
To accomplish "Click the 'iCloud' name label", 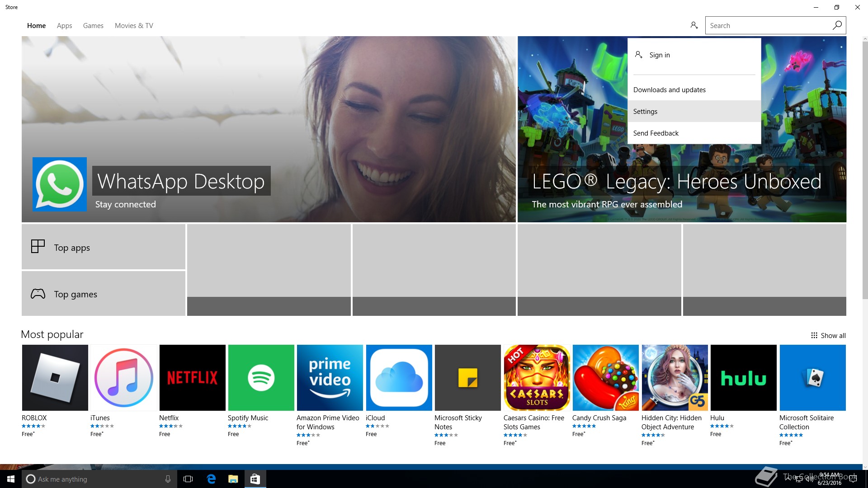I will click(375, 418).
